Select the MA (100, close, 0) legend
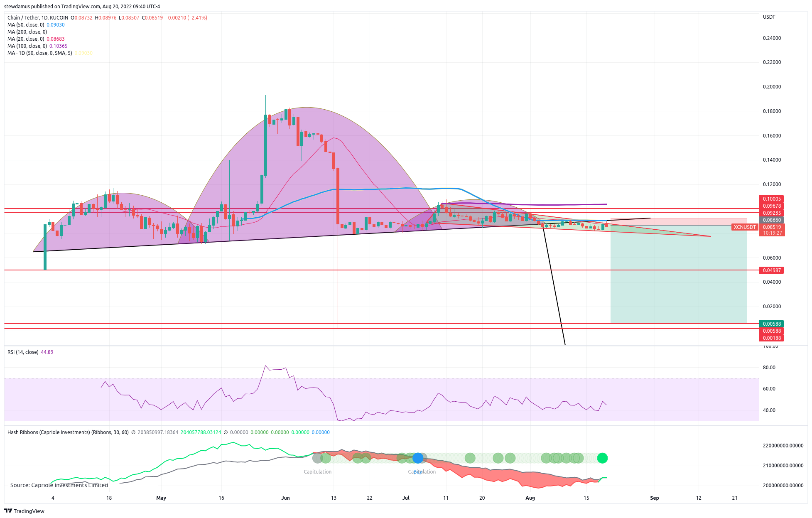The width and height of the screenshot is (812, 518). (27, 46)
